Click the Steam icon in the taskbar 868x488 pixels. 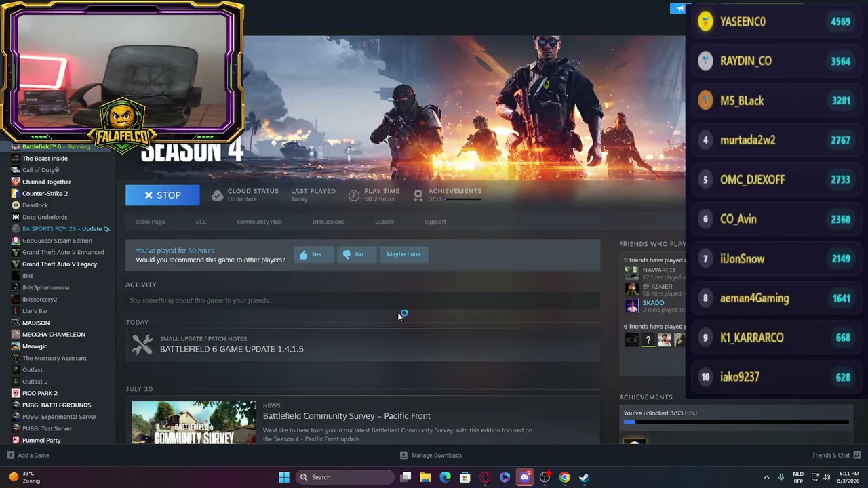coord(584,477)
